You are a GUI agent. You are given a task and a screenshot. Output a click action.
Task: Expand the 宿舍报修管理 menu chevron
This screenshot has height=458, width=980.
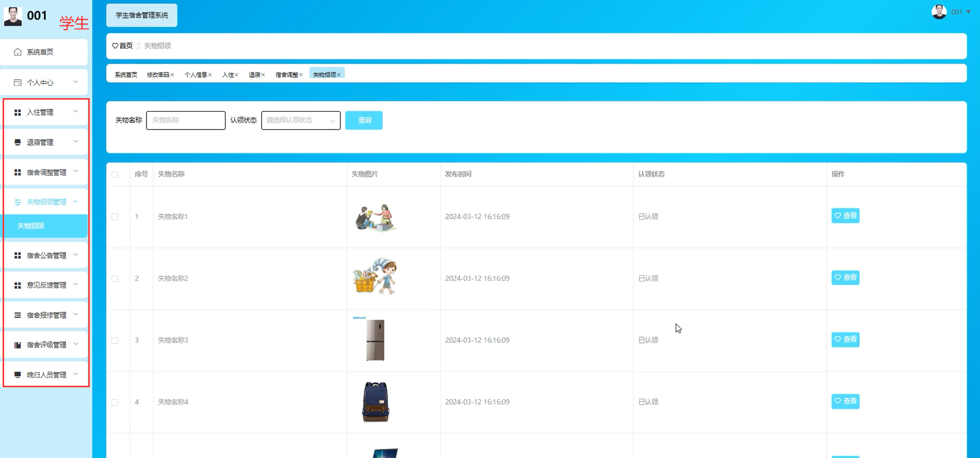[x=76, y=314]
